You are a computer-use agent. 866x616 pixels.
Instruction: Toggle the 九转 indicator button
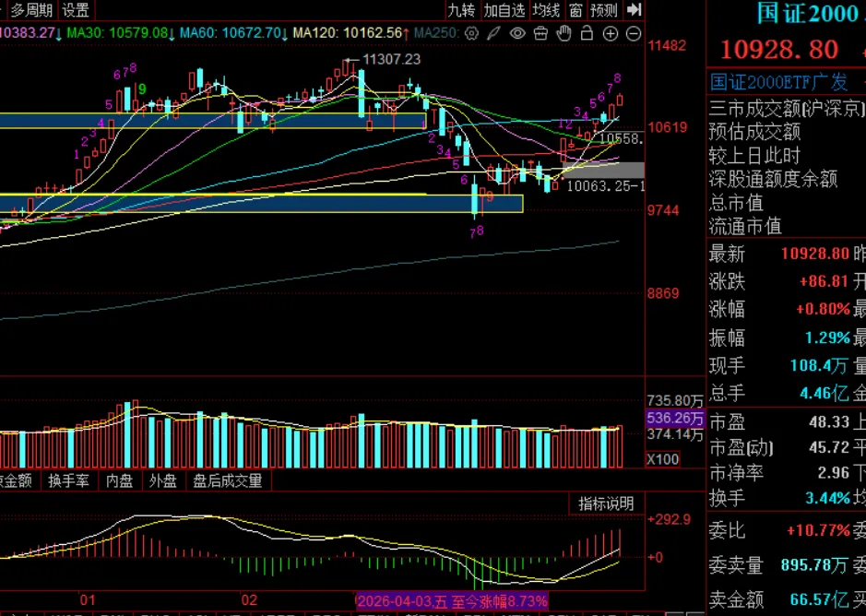tap(461, 10)
